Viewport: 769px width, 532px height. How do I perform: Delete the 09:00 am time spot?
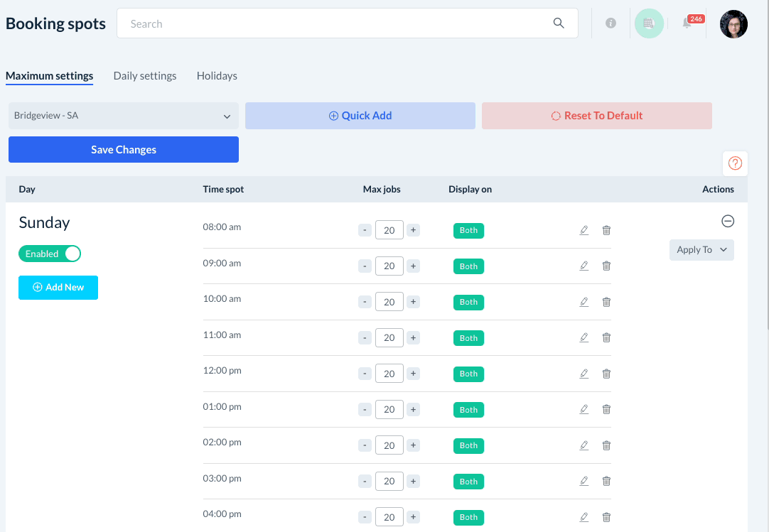coord(606,266)
